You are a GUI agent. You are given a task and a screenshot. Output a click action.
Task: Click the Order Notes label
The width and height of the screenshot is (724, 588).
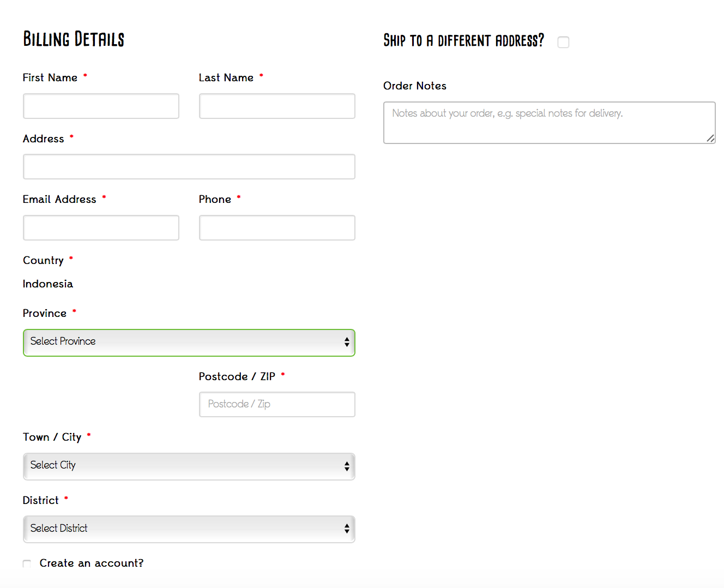pyautogui.click(x=415, y=86)
